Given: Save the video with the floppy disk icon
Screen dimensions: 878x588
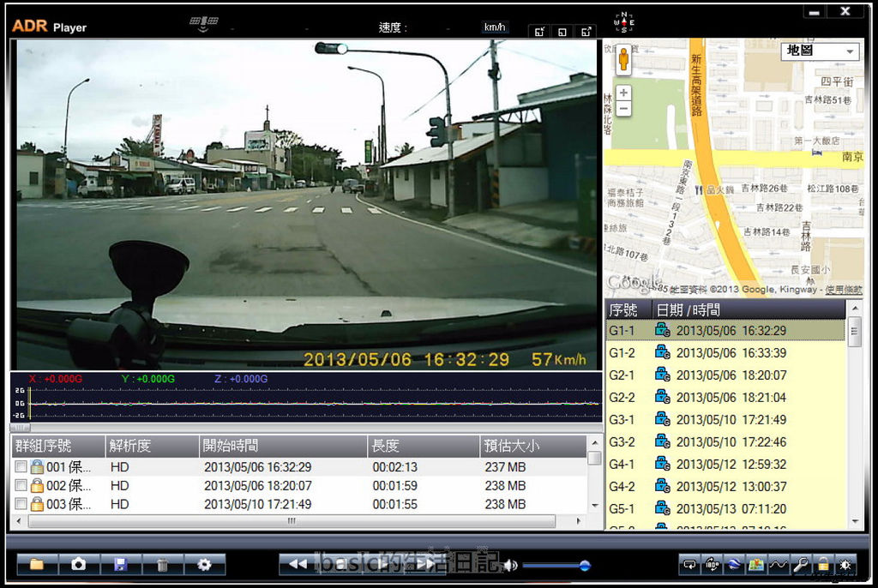Looking at the screenshot, I should click(x=121, y=564).
